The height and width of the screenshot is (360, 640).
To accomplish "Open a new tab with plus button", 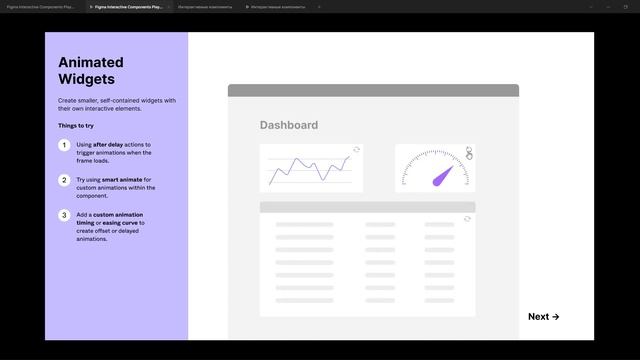I will point(319,7).
